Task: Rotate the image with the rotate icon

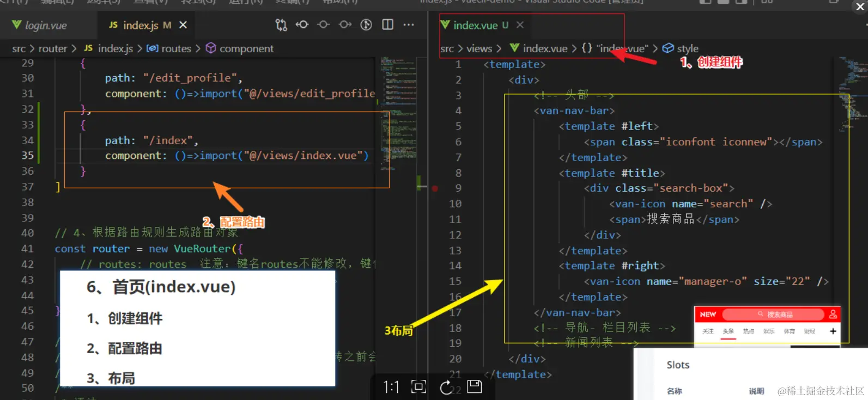Action: pos(446,387)
